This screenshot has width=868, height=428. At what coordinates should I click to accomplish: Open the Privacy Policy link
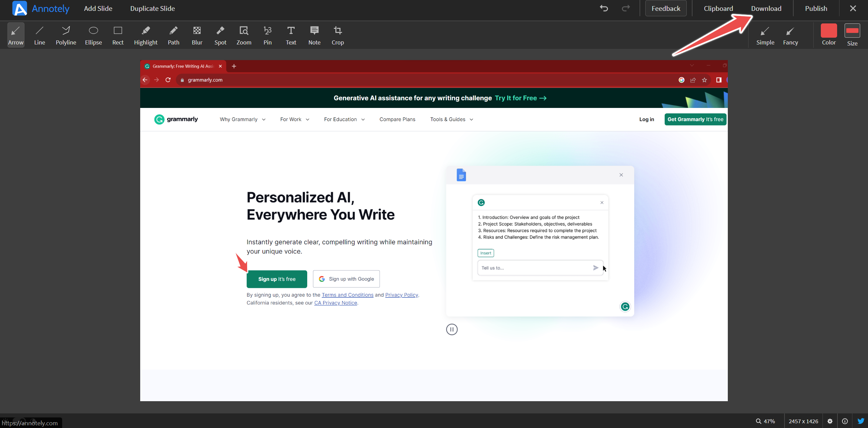(x=401, y=295)
